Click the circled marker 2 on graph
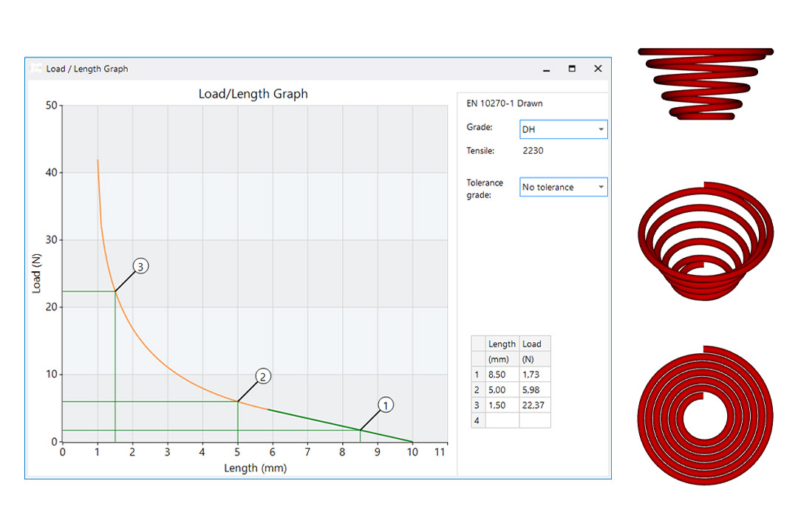The width and height of the screenshot is (798, 532). coord(263,376)
